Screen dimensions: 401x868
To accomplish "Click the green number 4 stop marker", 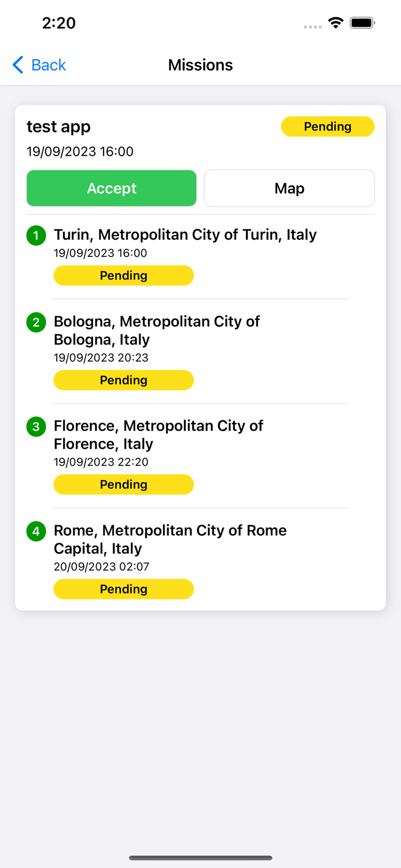I will click(x=36, y=531).
